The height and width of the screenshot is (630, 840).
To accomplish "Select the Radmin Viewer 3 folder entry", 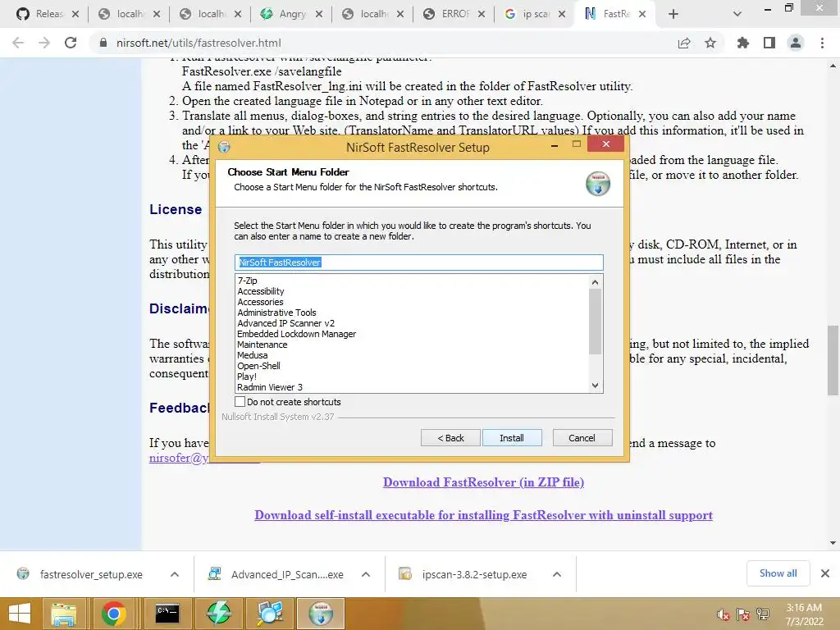I will click(x=269, y=387).
